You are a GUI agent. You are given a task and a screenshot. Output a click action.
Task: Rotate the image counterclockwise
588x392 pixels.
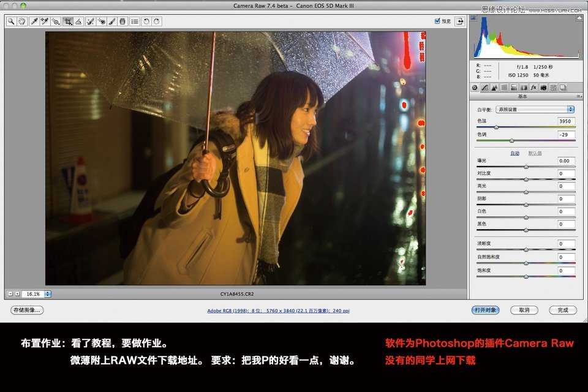[x=148, y=21]
